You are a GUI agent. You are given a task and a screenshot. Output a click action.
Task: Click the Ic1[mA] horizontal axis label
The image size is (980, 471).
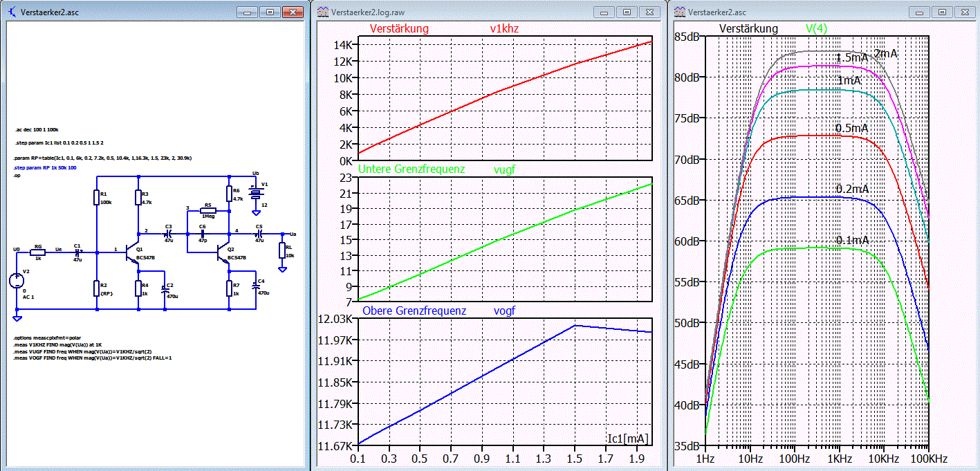(x=628, y=438)
